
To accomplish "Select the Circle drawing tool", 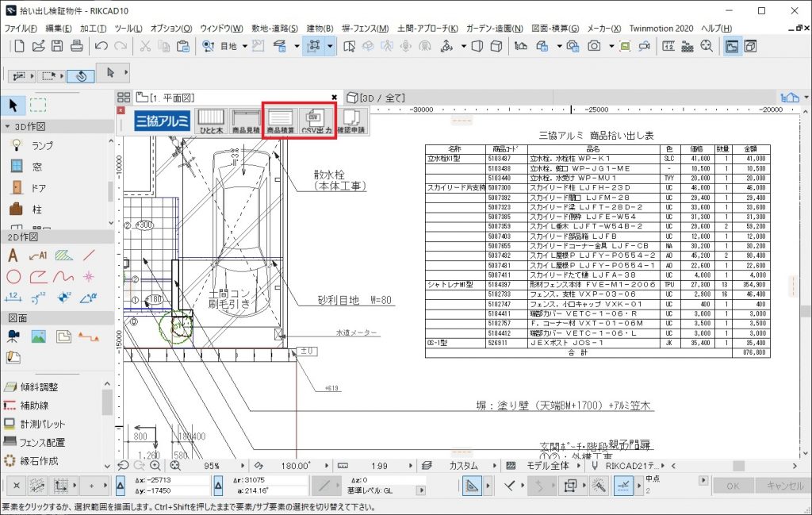I will coord(13,277).
